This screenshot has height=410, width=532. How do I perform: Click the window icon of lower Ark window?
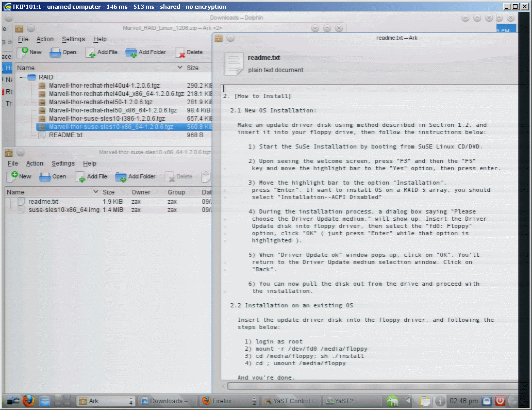tap(9, 153)
